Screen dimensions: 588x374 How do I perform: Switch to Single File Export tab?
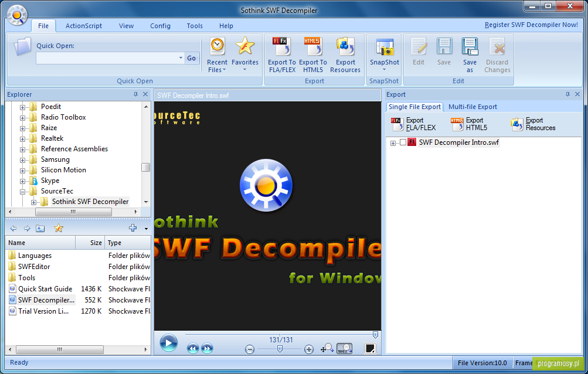pyautogui.click(x=414, y=107)
